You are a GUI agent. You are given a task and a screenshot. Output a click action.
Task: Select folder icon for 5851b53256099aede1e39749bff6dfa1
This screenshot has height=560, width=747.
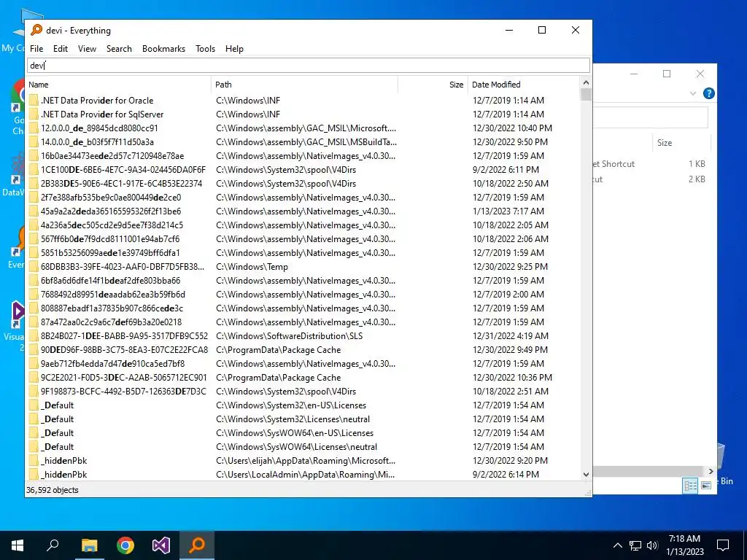[x=34, y=253]
